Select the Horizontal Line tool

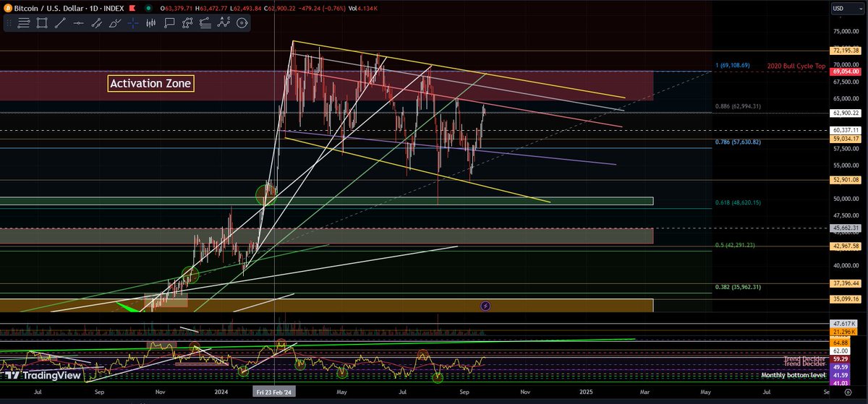(x=78, y=23)
